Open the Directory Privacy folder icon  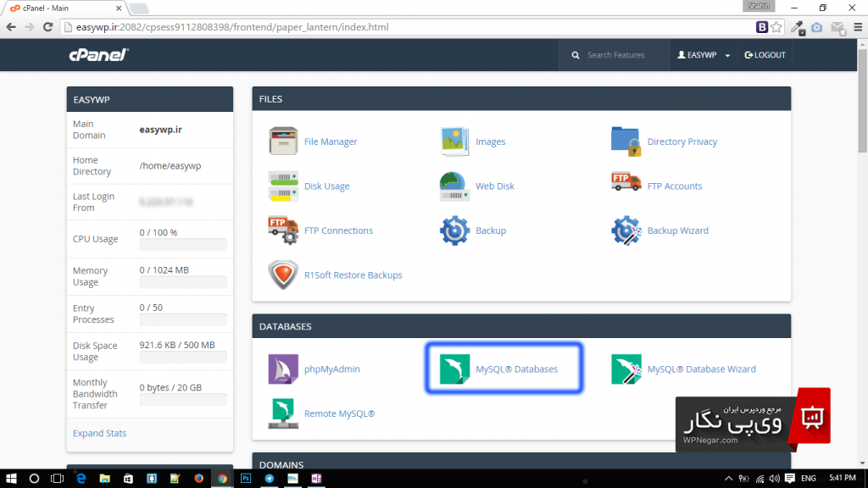coord(626,141)
